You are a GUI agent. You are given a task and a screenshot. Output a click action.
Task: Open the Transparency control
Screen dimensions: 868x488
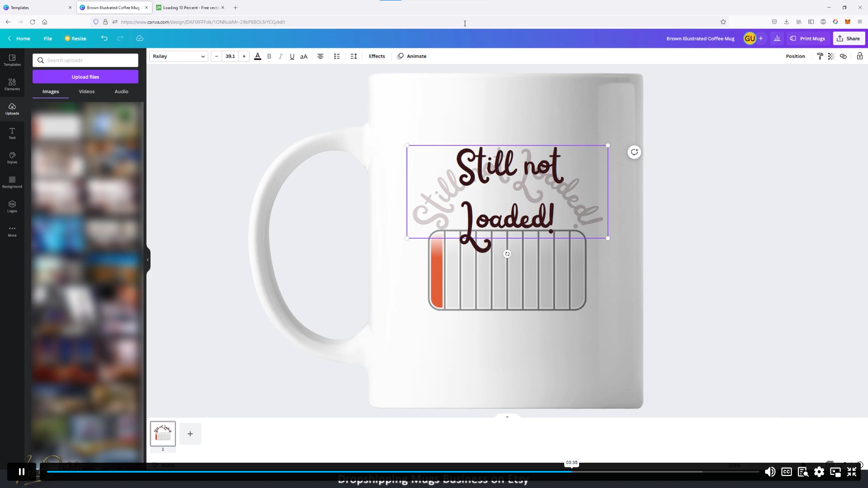pyautogui.click(x=831, y=56)
